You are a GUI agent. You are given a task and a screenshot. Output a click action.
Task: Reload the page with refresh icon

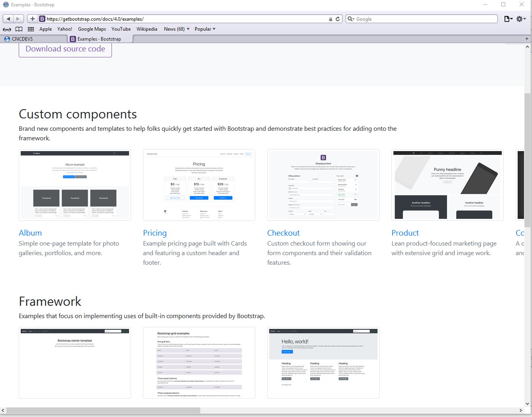click(x=338, y=19)
